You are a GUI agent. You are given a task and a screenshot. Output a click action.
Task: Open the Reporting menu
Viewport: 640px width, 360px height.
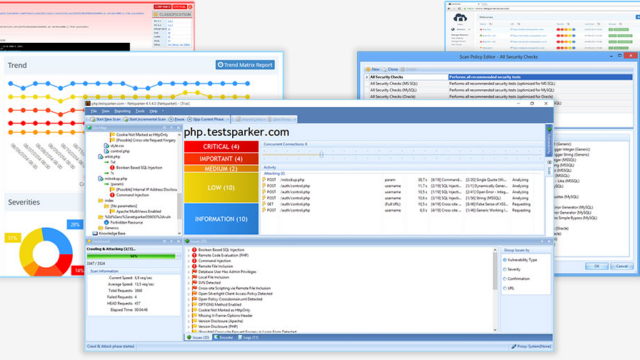coord(122,111)
